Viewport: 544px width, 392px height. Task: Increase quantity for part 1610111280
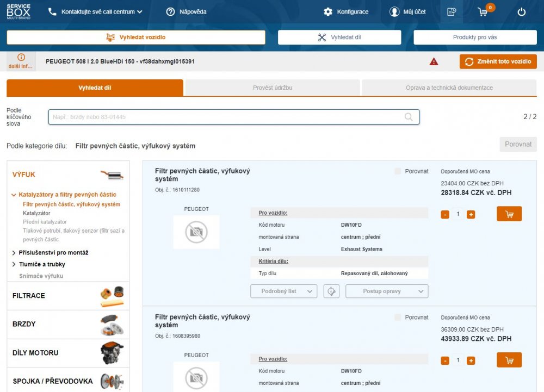[471, 215]
